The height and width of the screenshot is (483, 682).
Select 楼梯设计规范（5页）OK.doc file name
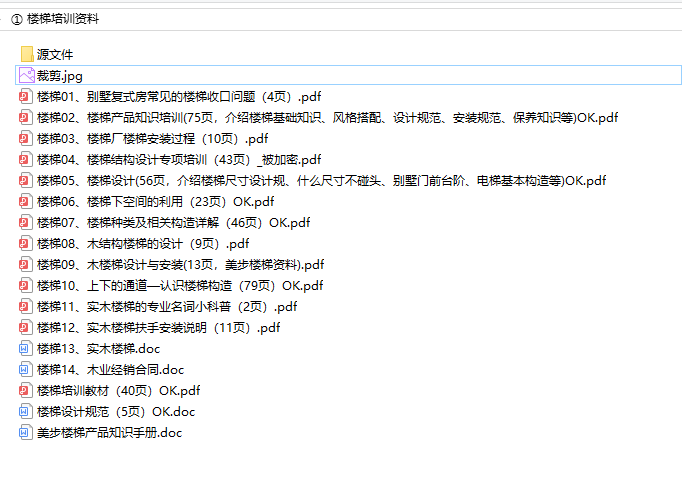click(x=116, y=412)
